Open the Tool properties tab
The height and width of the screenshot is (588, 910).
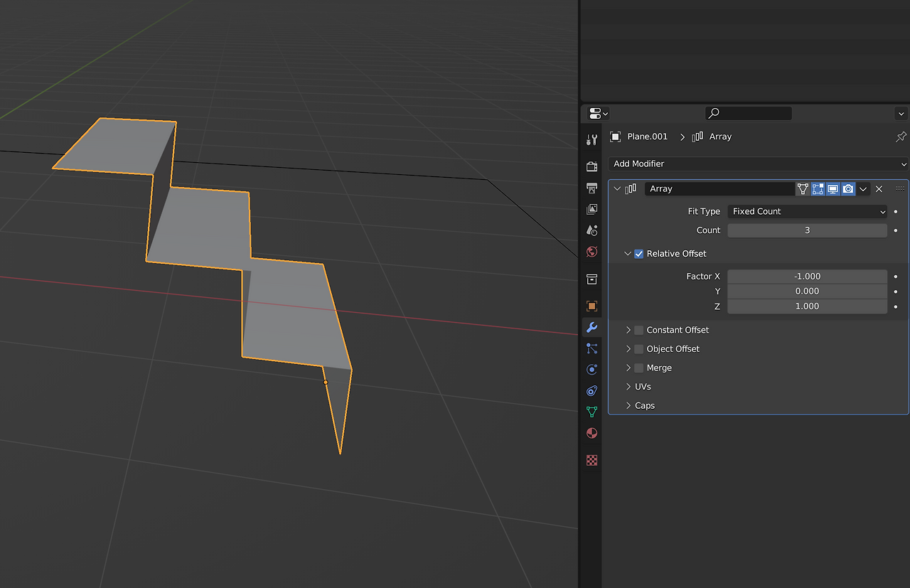click(591, 139)
